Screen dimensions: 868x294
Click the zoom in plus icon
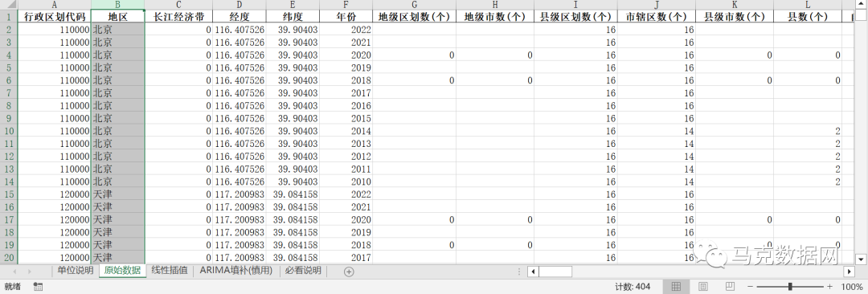(x=829, y=287)
